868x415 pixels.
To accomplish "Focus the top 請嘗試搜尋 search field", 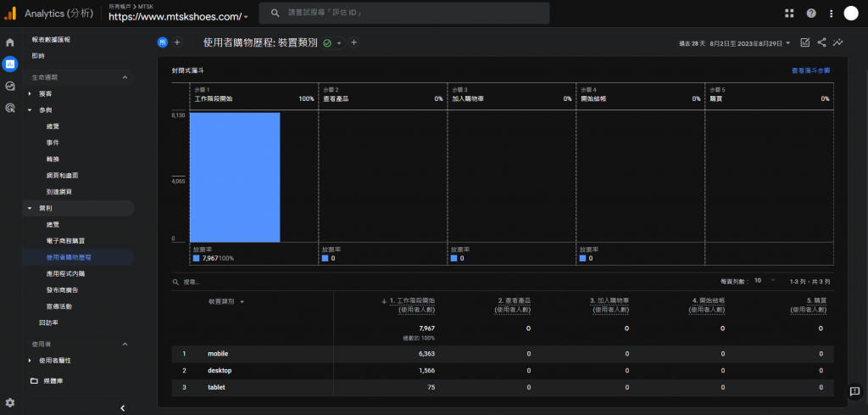I will pyautogui.click(x=404, y=13).
